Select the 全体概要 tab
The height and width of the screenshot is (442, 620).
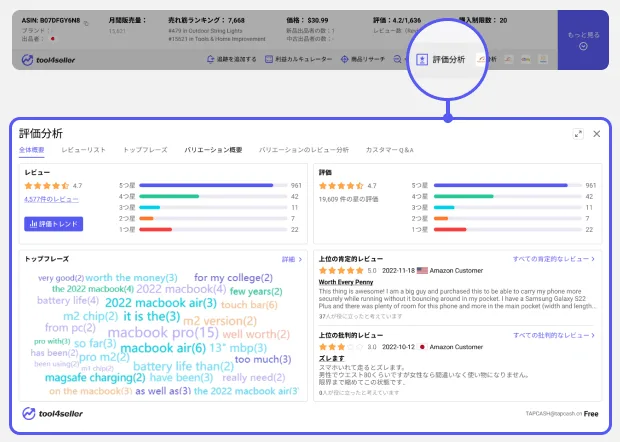tap(32, 150)
